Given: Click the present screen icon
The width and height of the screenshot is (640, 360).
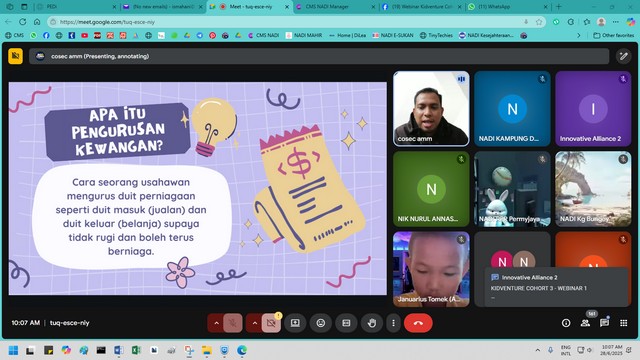Looking at the screenshot, I should pyautogui.click(x=295, y=323).
